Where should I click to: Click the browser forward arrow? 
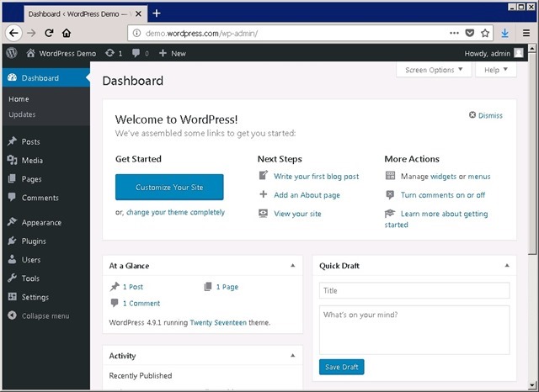pos(31,33)
